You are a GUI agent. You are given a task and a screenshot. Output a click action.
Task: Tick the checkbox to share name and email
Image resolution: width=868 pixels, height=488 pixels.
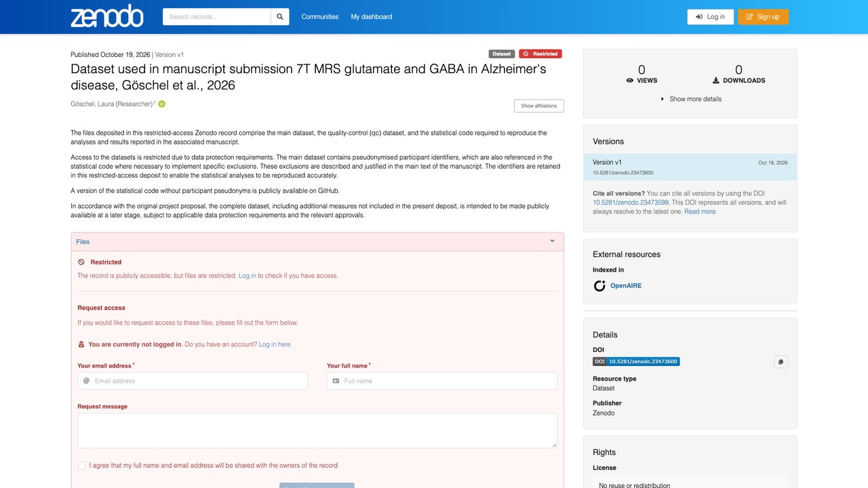pos(82,466)
